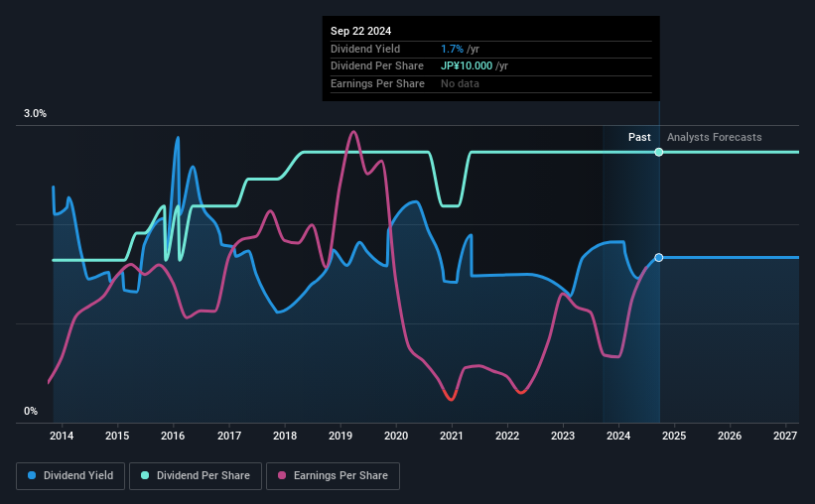Click the tooltip 'Earnings Per Share' row label

pyautogui.click(x=377, y=83)
